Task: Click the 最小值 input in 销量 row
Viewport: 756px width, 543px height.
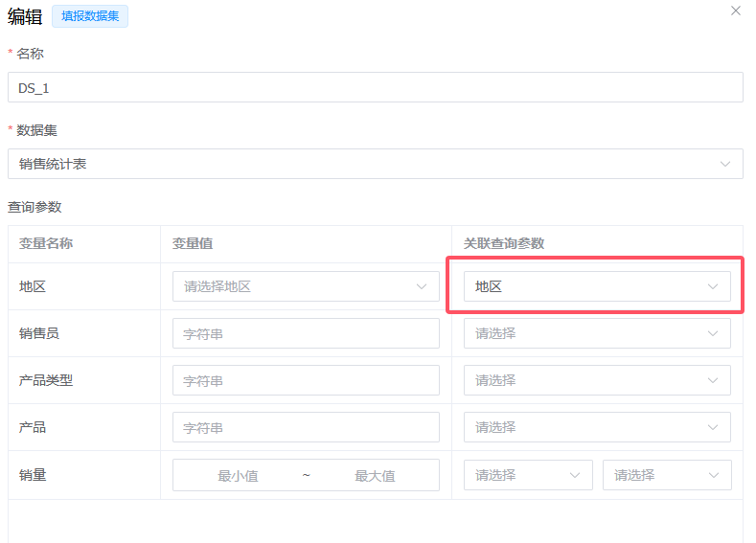Action: pos(238,475)
